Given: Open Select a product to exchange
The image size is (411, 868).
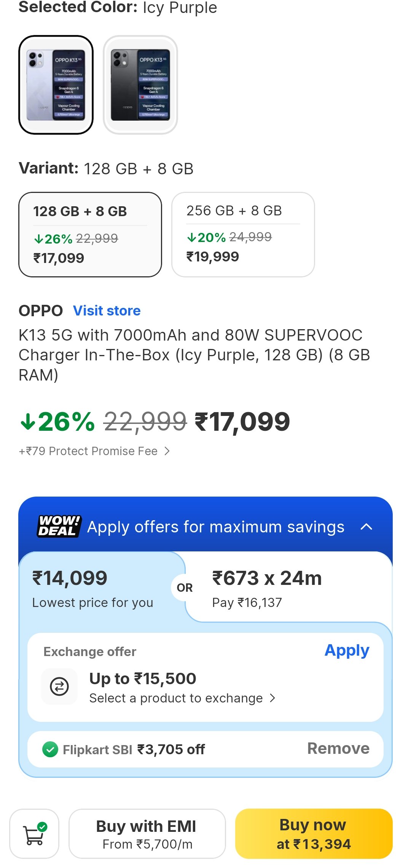Looking at the screenshot, I should tap(182, 698).
